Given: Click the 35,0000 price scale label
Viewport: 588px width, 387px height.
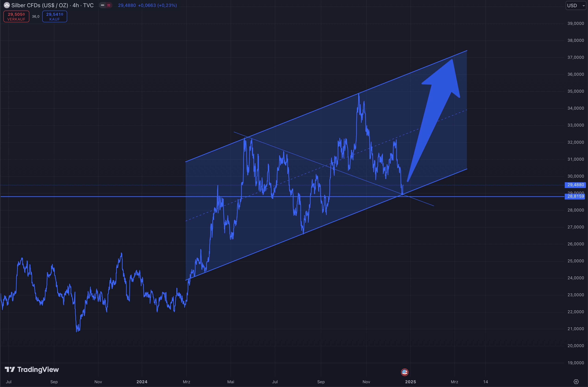Looking at the screenshot, I should tap(575, 91).
